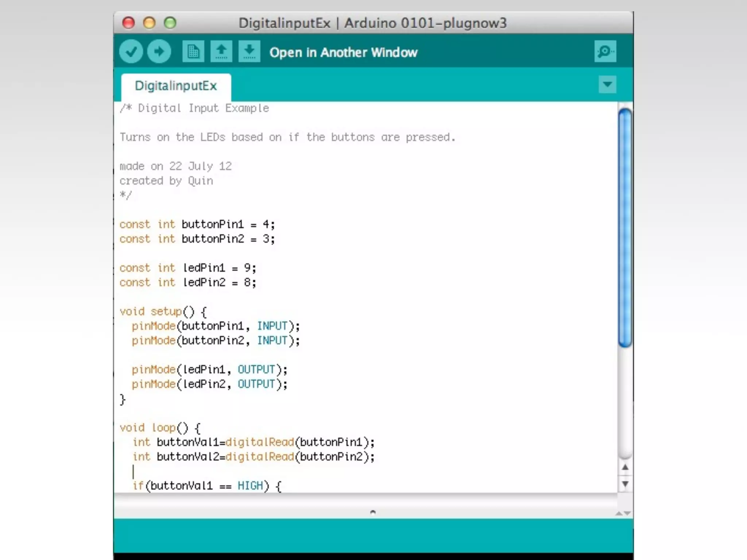The width and height of the screenshot is (747, 560).
Task: Click the yellow minimize window button
Action: (149, 23)
